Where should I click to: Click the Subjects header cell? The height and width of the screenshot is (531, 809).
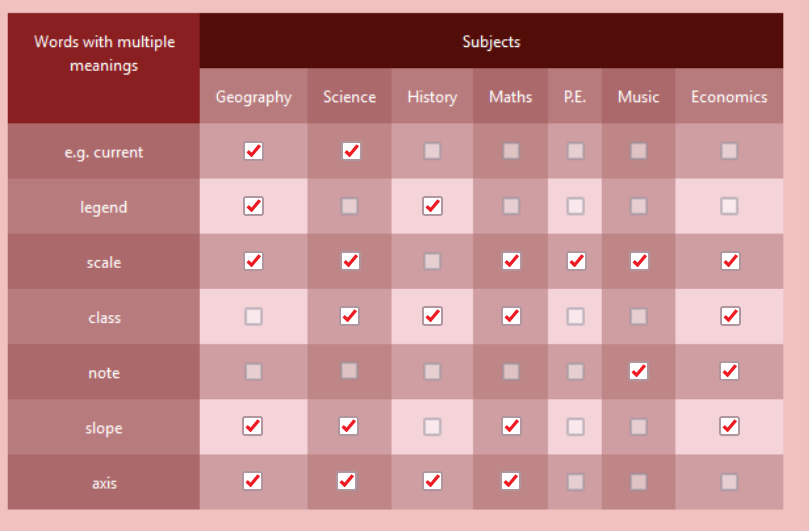[x=491, y=42]
